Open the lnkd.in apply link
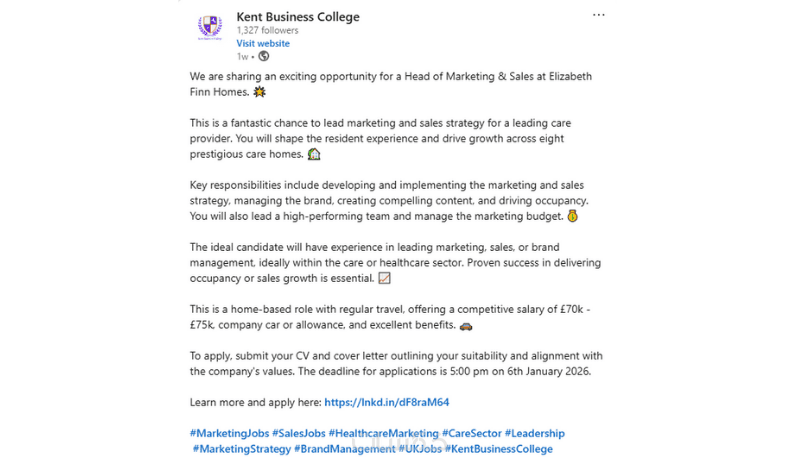The width and height of the screenshot is (800, 460). [387, 402]
